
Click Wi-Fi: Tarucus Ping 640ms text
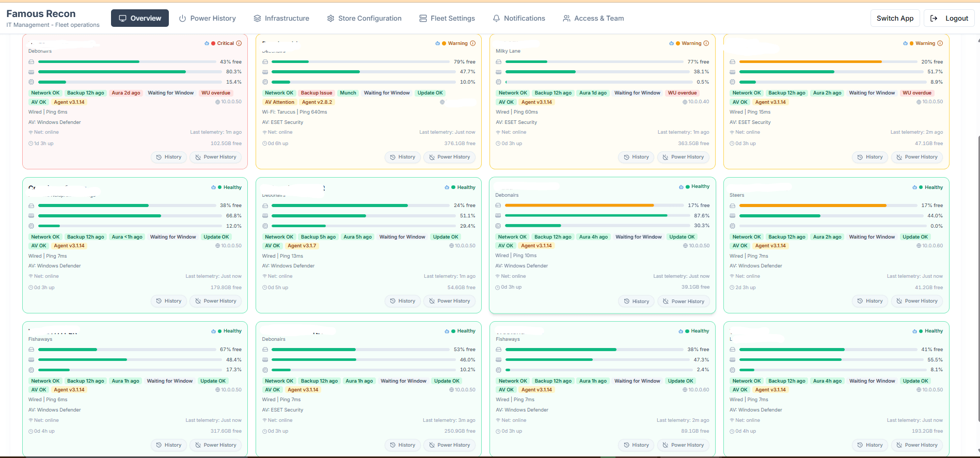294,112
